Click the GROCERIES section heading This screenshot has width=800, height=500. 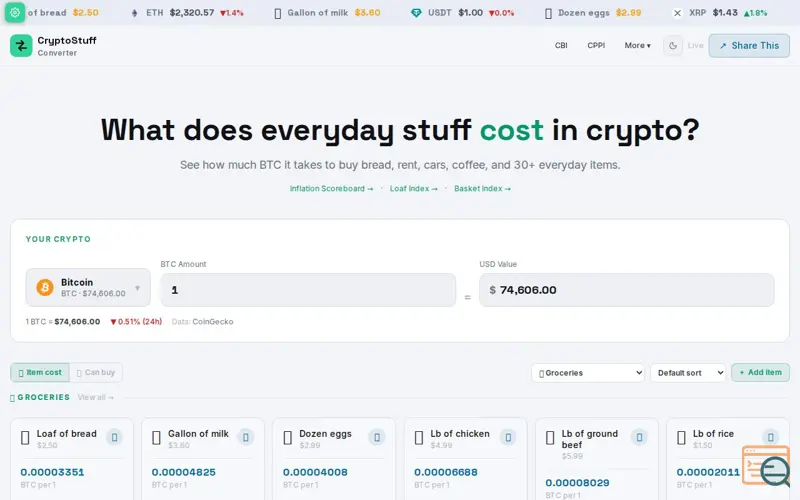tap(43, 397)
